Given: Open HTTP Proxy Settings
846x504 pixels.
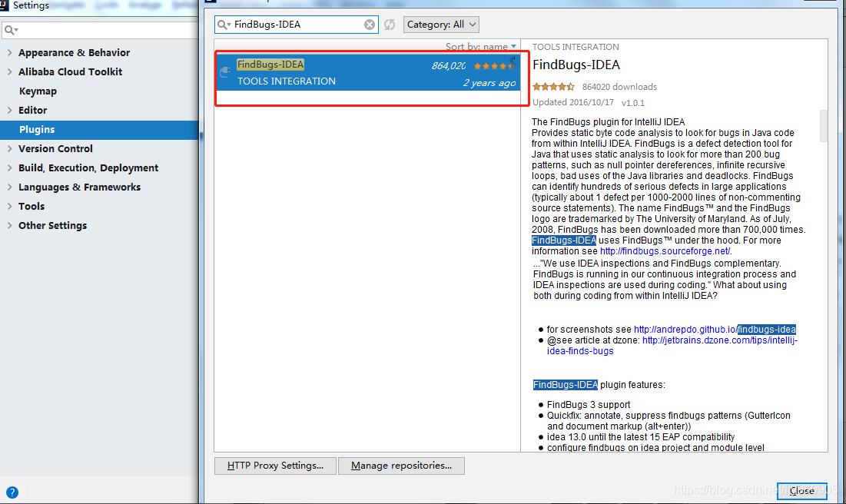Looking at the screenshot, I should [275, 466].
